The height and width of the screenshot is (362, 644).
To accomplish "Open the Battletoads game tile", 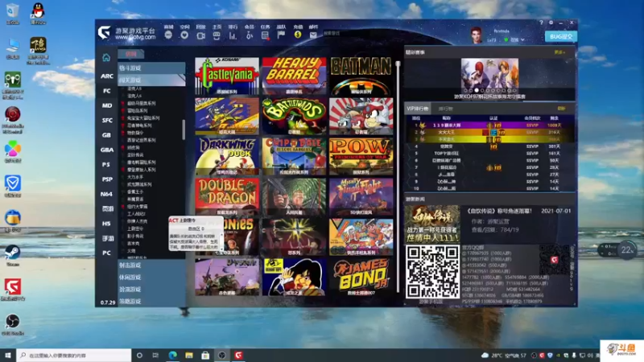I will point(294,116).
